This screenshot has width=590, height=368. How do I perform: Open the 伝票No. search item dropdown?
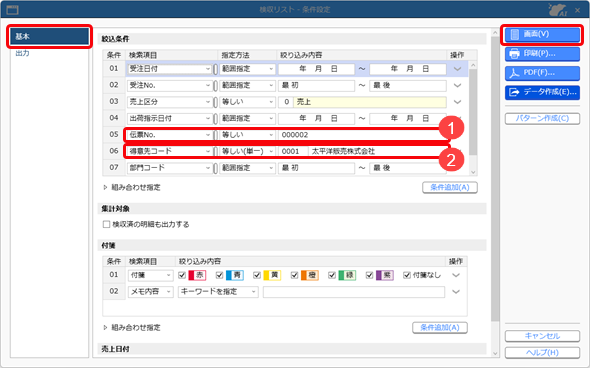tap(169, 135)
